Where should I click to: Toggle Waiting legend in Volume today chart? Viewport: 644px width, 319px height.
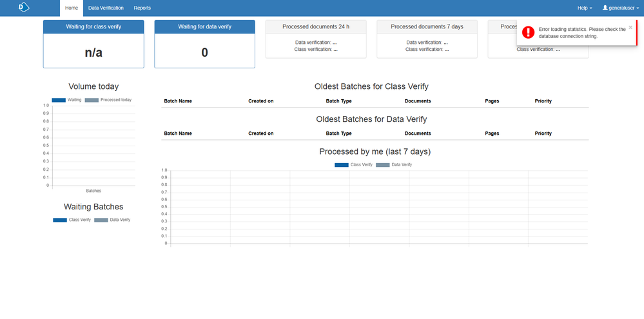[66, 100]
